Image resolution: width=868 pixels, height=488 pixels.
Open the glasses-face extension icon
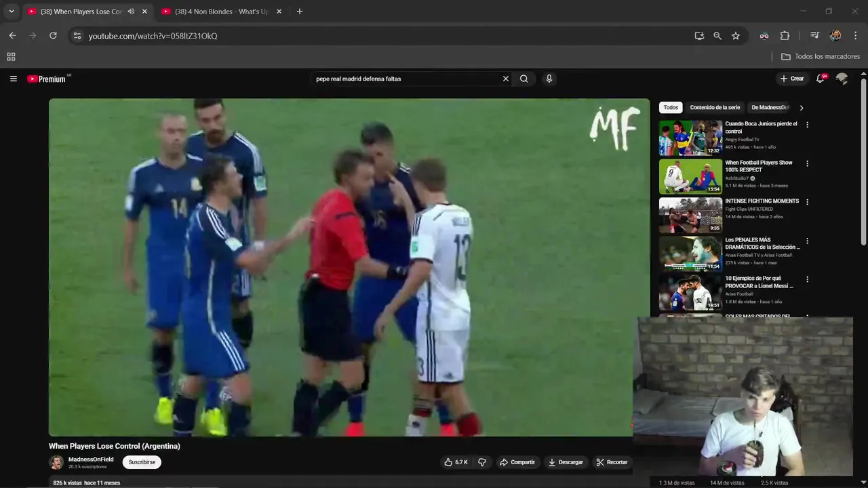[764, 36]
